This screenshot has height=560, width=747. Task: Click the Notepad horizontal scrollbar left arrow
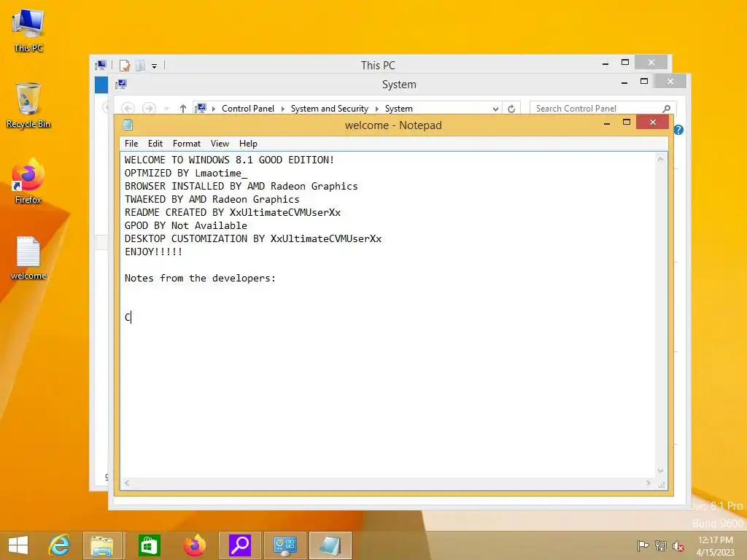(127, 483)
